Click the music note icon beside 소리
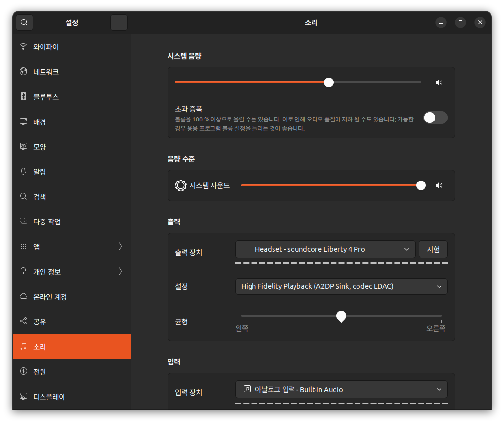Image resolution: width=504 pixels, height=424 pixels. coord(23,346)
